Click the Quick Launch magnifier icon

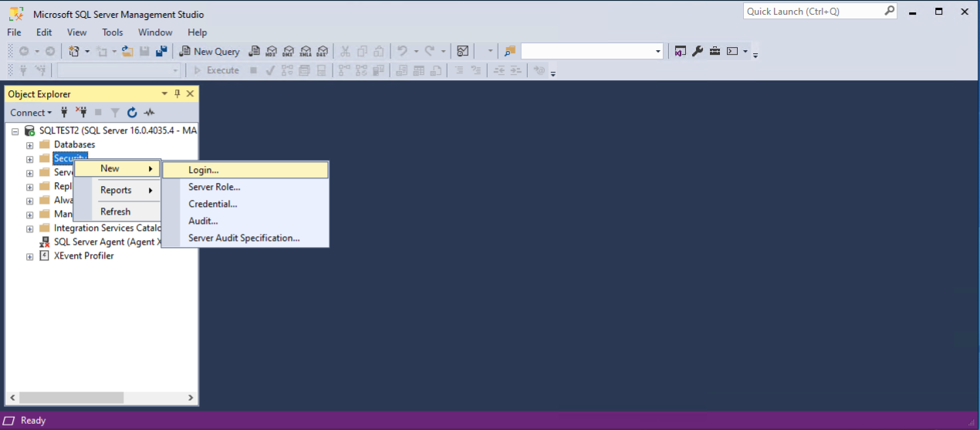pyautogui.click(x=890, y=11)
